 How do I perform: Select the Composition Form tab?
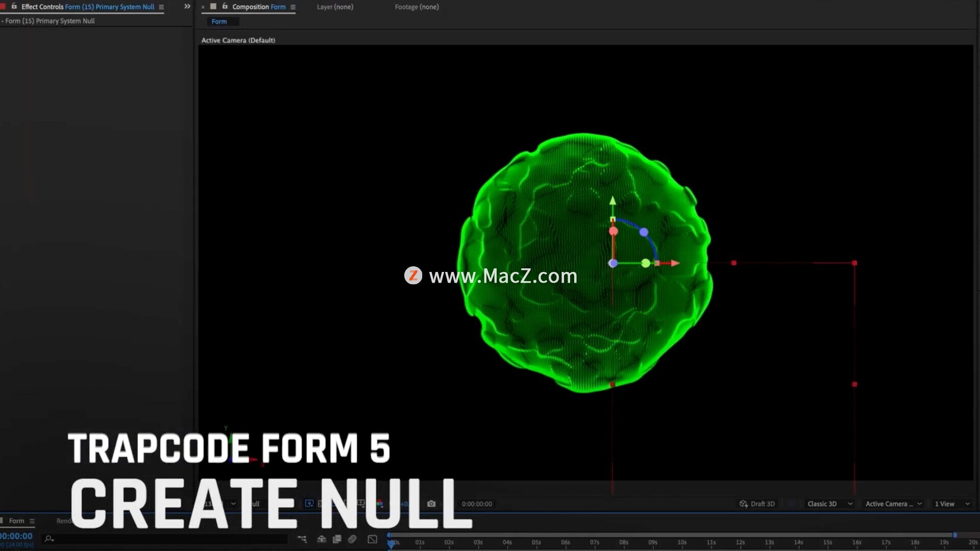click(259, 7)
